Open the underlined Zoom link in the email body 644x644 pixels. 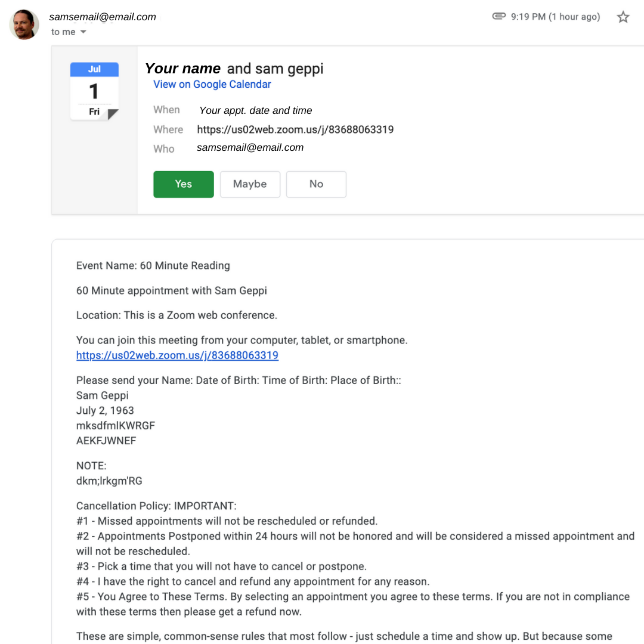177,355
